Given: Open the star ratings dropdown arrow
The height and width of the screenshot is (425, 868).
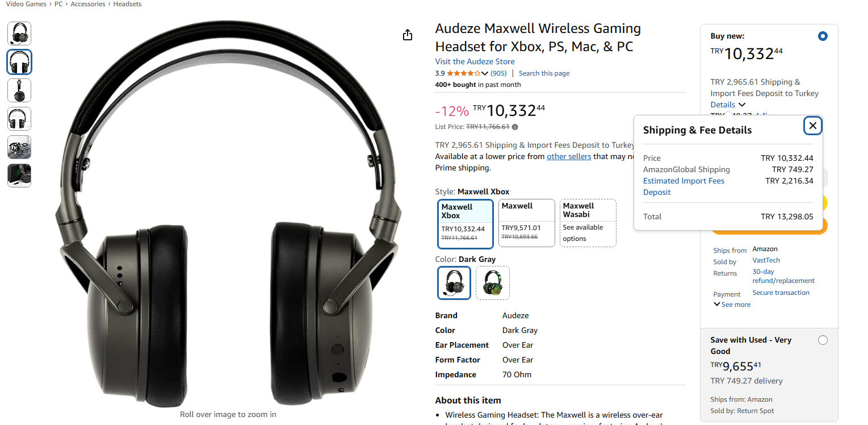Looking at the screenshot, I should pyautogui.click(x=484, y=73).
